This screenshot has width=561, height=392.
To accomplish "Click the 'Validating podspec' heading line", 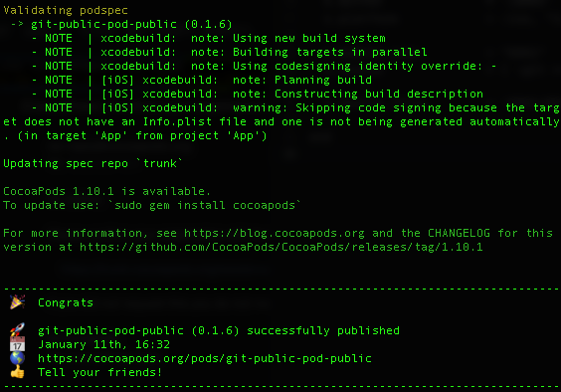I will pyautogui.click(x=66, y=10).
